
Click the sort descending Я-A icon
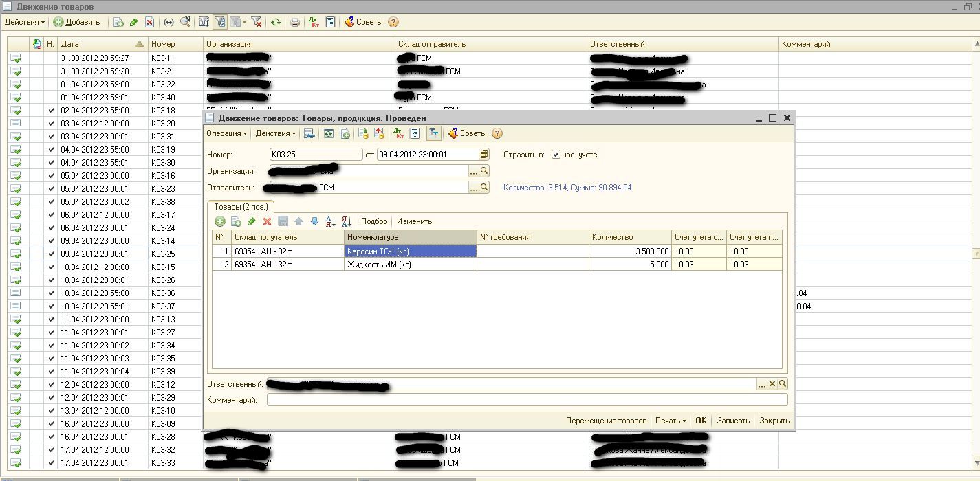tap(347, 221)
